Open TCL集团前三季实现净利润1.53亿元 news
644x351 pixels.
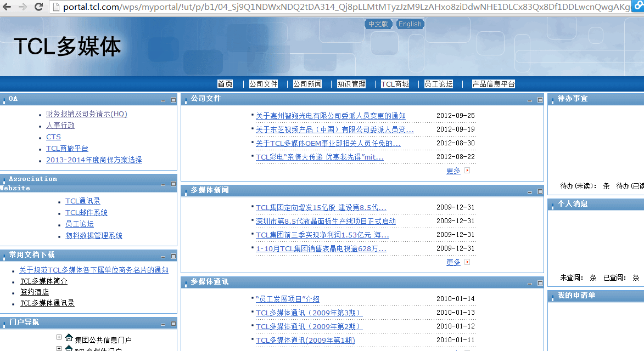[x=322, y=235]
